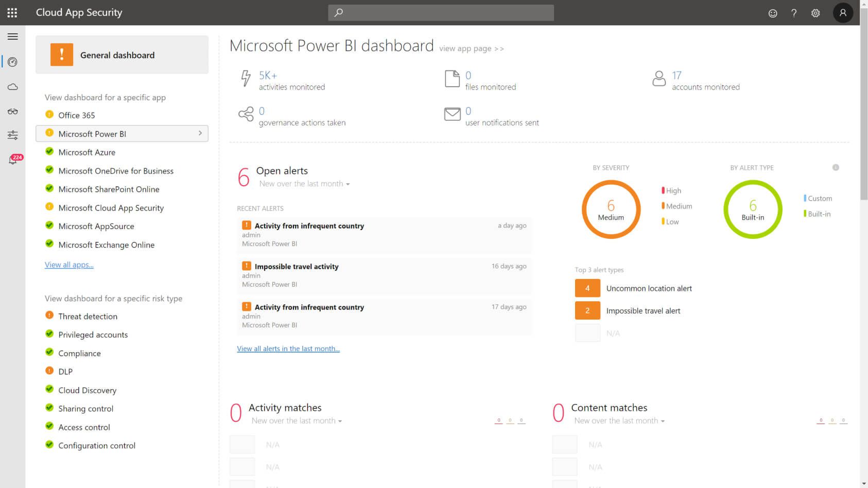The height and width of the screenshot is (488, 868).
Task: Open the Impossible travel activity alert
Action: (384, 275)
